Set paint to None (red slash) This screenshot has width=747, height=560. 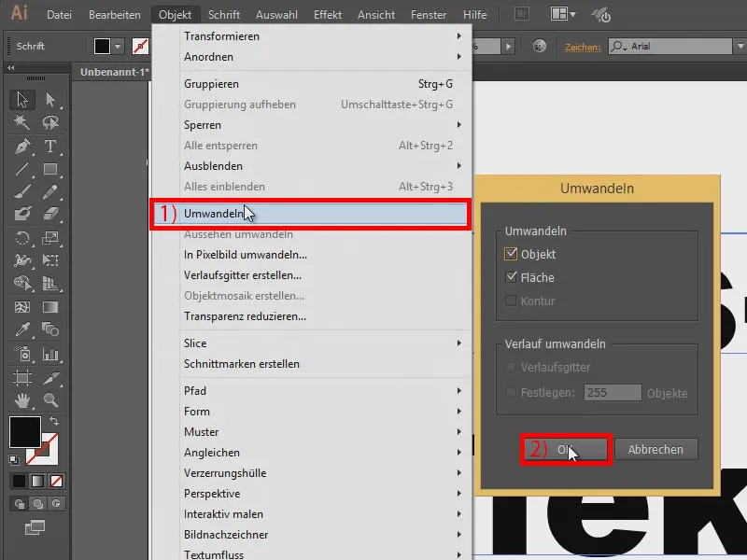56,482
